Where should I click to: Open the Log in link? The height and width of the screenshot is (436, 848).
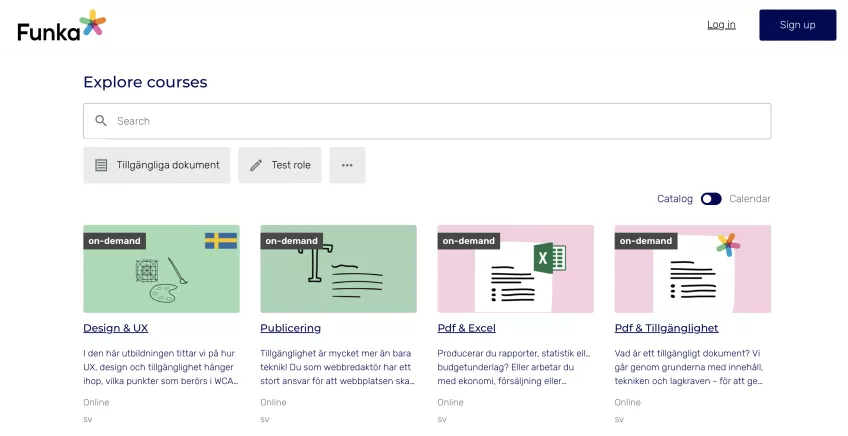click(721, 25)
